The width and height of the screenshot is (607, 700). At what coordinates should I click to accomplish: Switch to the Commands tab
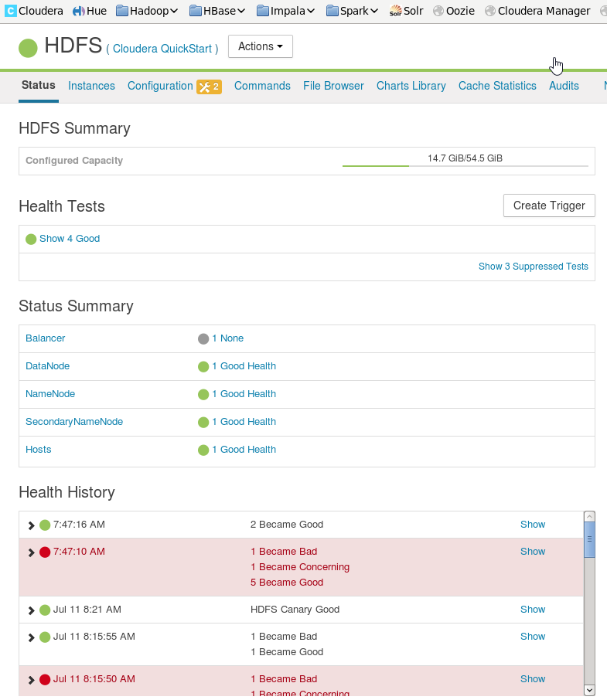tap(262, 86)
